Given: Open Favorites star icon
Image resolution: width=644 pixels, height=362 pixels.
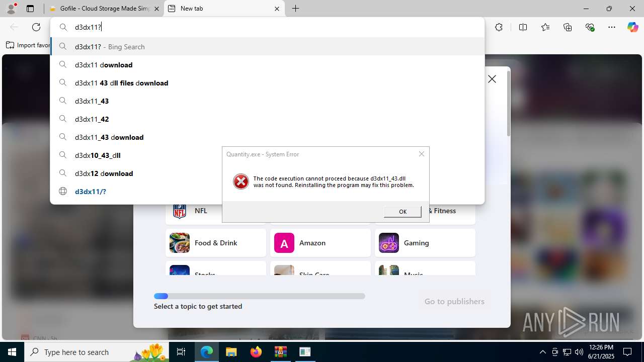Looking at the screenshot, I should point(545,27).
